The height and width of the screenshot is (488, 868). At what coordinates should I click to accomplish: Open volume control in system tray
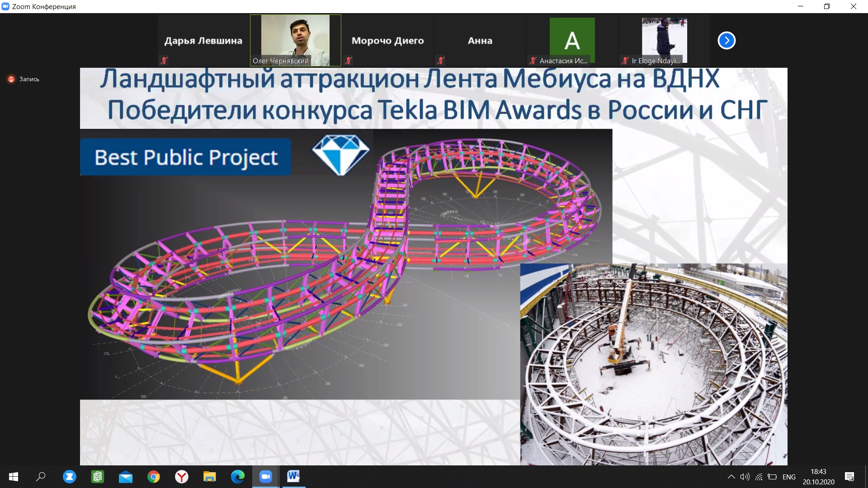(x=745, y=477)
